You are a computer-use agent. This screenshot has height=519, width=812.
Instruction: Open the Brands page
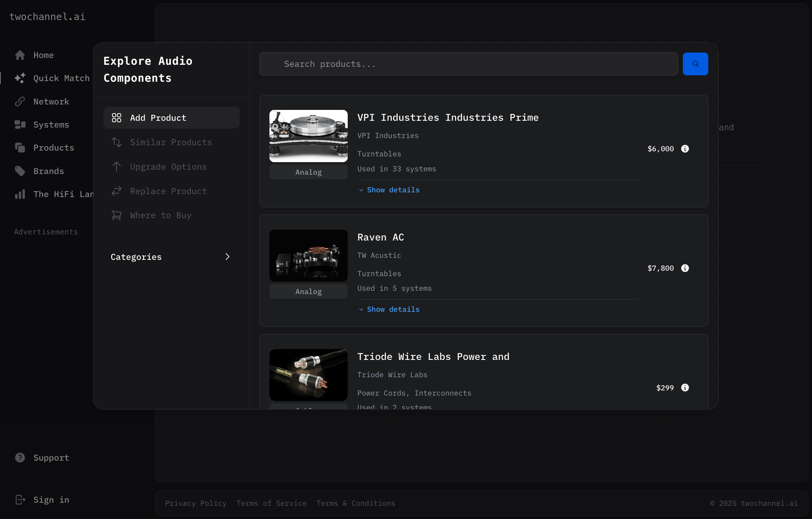48,171
